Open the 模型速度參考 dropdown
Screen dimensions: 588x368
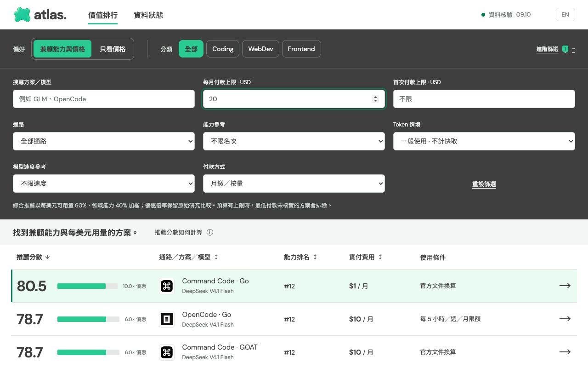click(104, 184)
